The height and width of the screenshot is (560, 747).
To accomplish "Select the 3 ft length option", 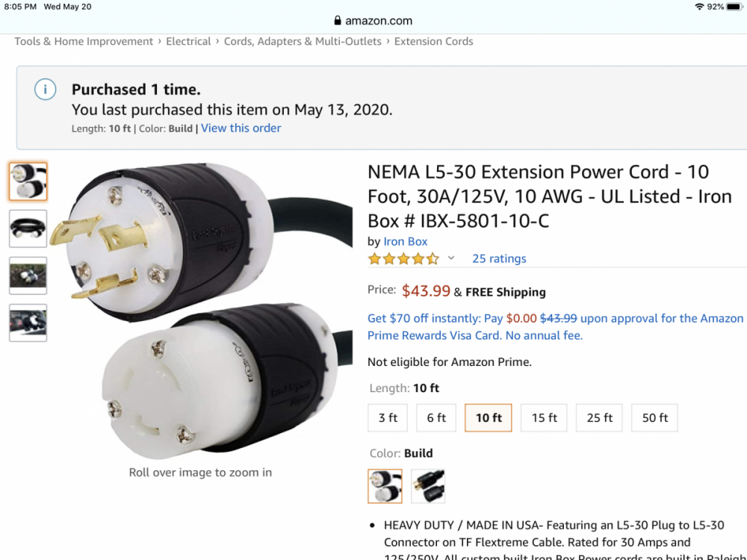I will pyautogui.click(x=388, y=417).
